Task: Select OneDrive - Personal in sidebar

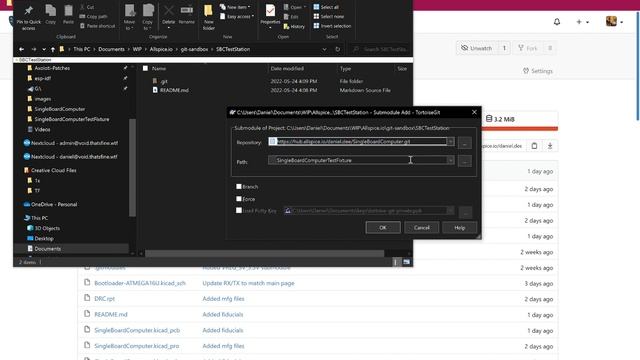Action: point(54,204)
